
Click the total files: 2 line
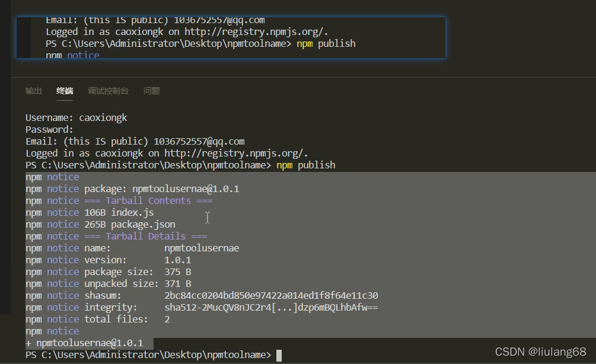tap(98, 319)
